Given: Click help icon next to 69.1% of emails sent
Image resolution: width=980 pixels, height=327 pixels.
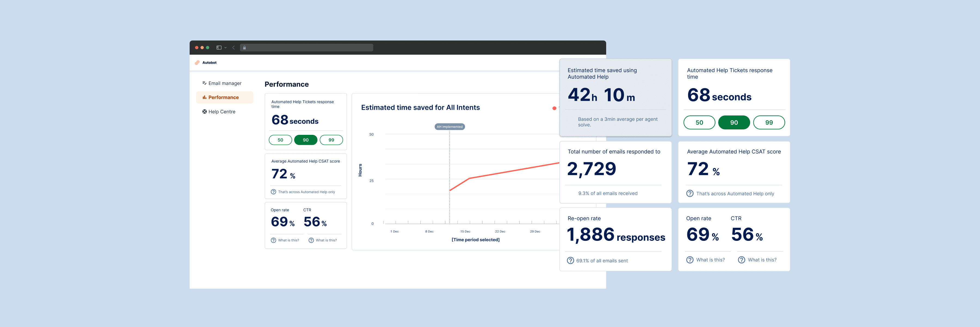Looking at the screenshot, I should tap(570, 260).
